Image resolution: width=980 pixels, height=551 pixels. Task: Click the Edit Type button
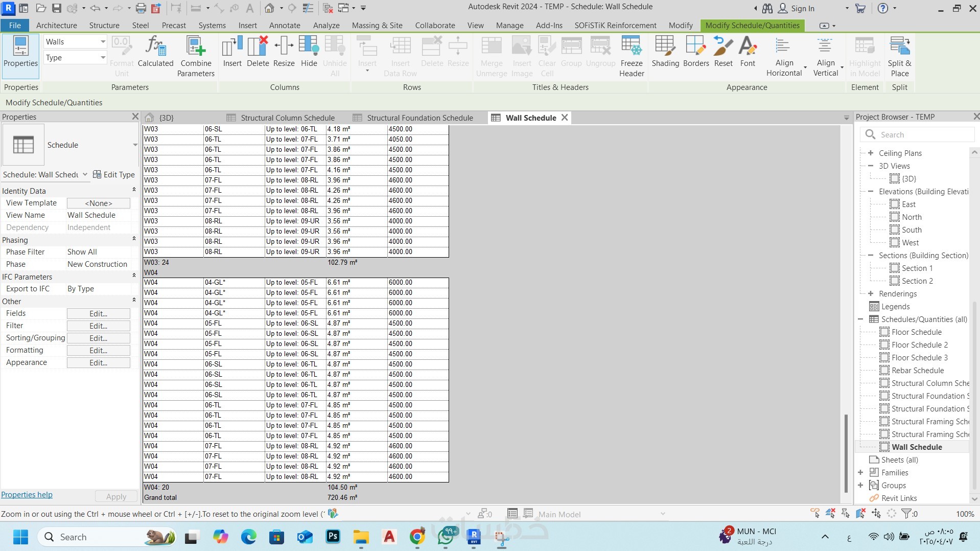point(114,175)
